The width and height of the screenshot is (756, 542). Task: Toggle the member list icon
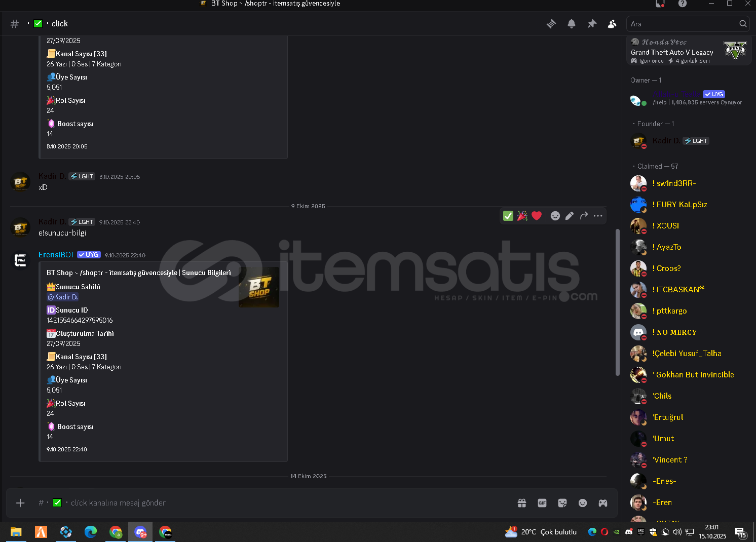tap(612, 24)
